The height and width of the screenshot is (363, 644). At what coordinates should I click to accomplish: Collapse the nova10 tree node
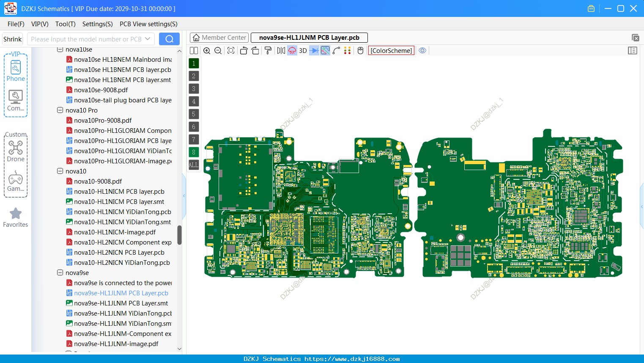point(60,171)
